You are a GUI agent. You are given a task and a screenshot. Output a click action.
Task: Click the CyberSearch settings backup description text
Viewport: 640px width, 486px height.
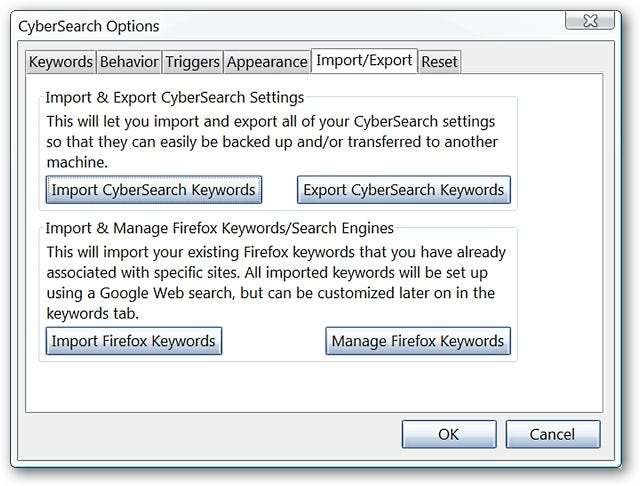click(270, 141)
